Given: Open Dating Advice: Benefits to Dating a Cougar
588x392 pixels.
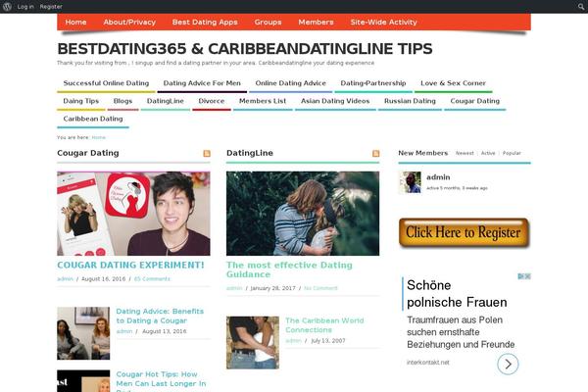Looking at the screenshot, I should point(160,316).
